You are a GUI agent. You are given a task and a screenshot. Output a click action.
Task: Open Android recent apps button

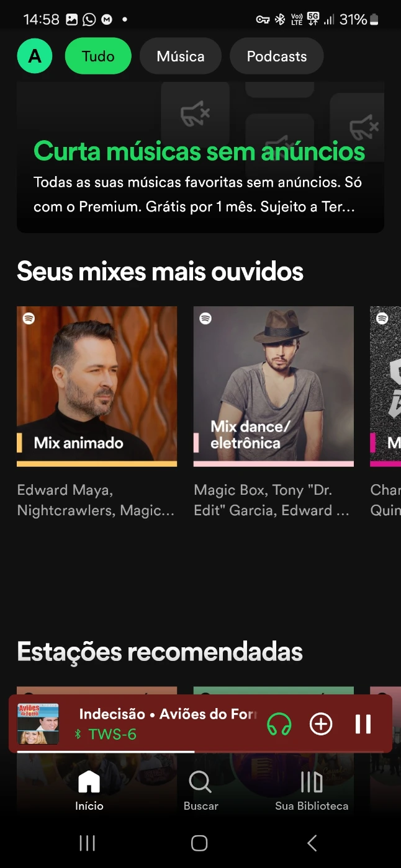point(88,843)
